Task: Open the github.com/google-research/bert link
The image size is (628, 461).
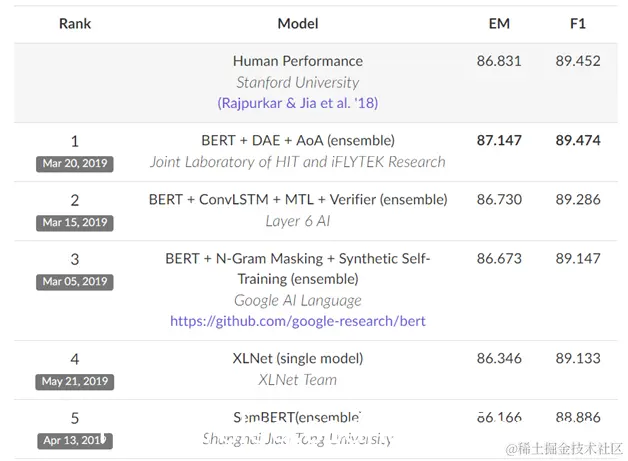Action: [298, 321]
